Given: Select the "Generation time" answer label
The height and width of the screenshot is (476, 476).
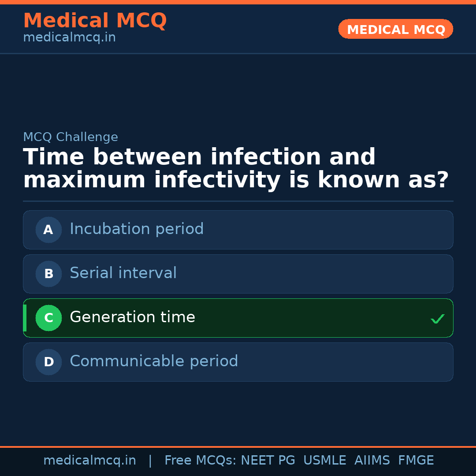Looking at the screenshot, I should (132, 317).
